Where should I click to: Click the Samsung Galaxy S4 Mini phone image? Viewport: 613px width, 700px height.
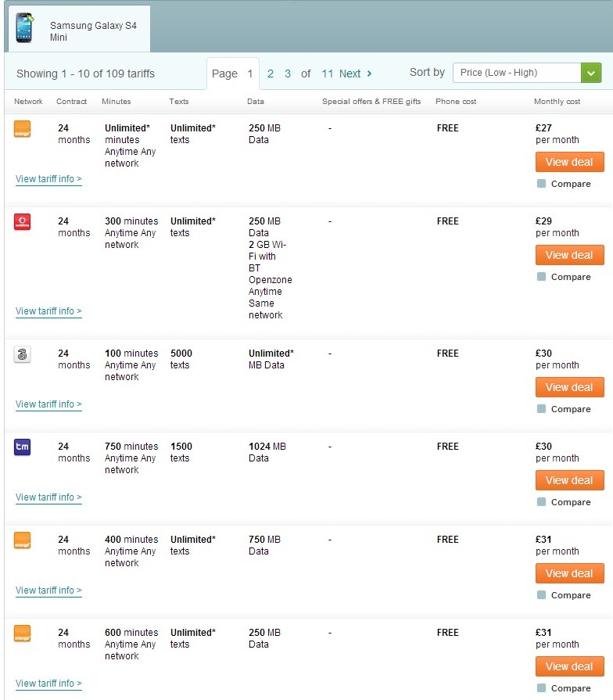click(x=24, y=27)
